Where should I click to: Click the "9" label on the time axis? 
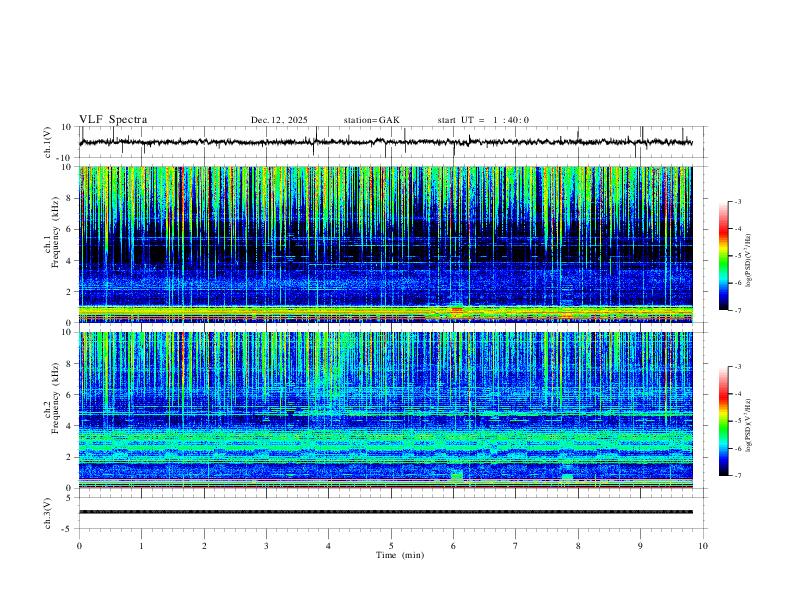point(640,546)
